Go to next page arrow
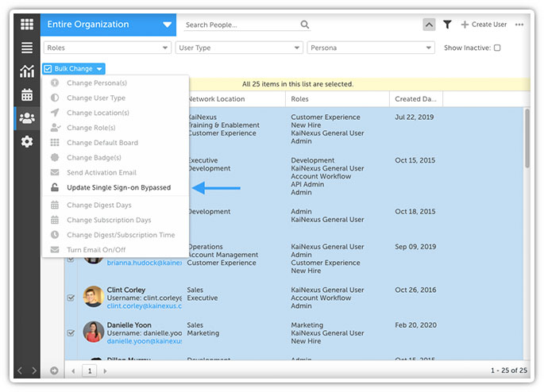Screen dimensions: 544x392 pyautogui.click(x=105, y=371)
